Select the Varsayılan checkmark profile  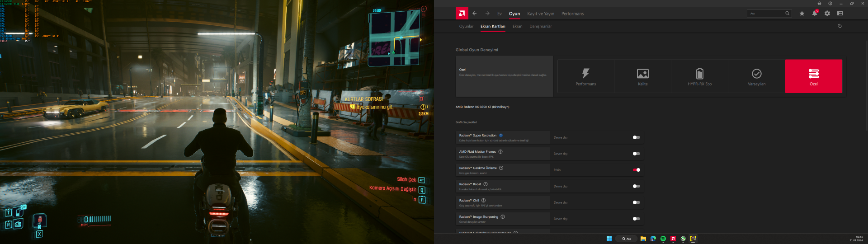(757, 76)
